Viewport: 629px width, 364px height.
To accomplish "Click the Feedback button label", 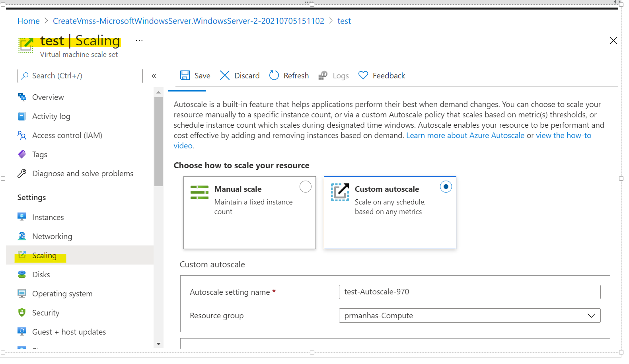I will (389, 76).
